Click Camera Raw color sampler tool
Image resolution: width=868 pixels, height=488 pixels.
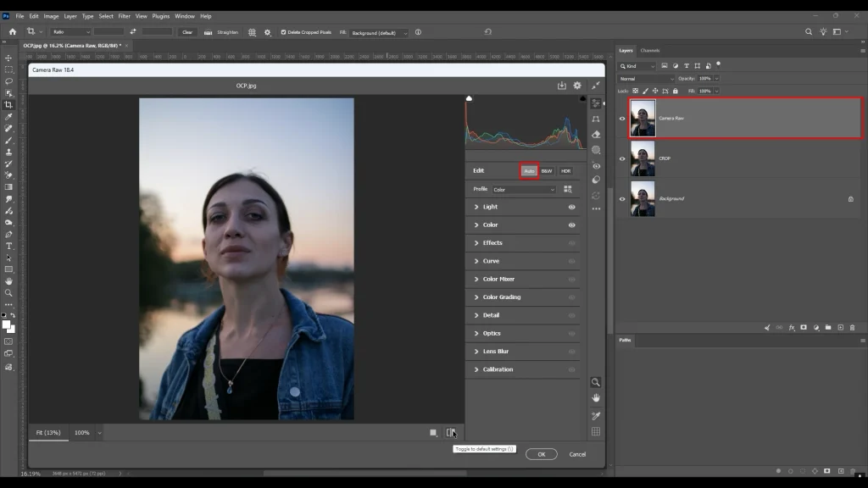point(596,415)
